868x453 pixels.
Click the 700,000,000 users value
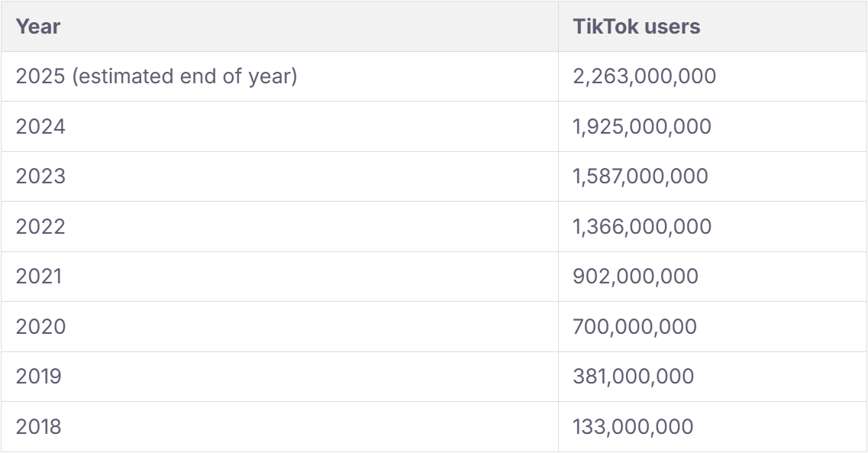coord(634,327)
